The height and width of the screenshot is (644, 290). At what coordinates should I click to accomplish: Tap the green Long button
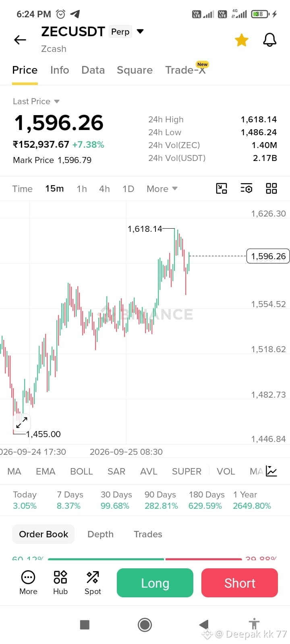[155, 583]
